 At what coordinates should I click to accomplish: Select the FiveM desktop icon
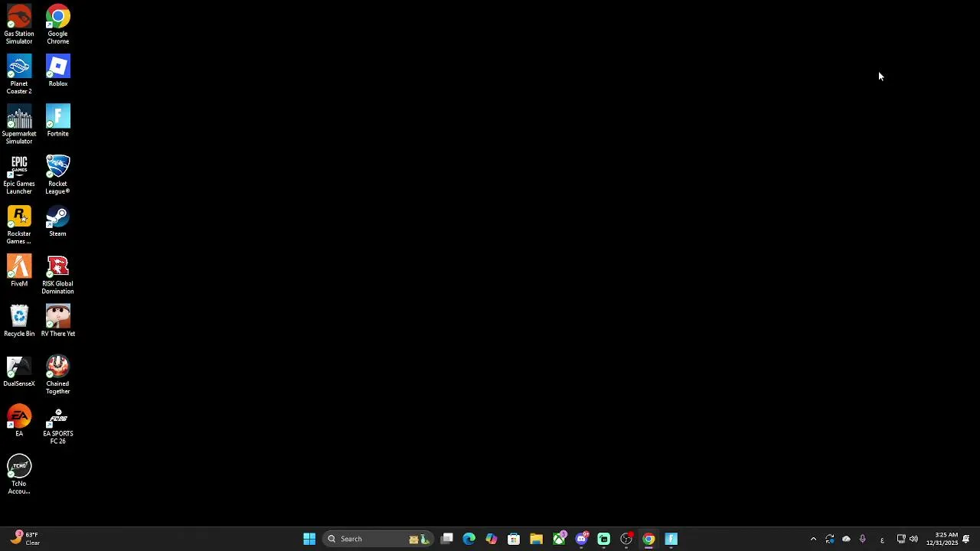point(19,271)
